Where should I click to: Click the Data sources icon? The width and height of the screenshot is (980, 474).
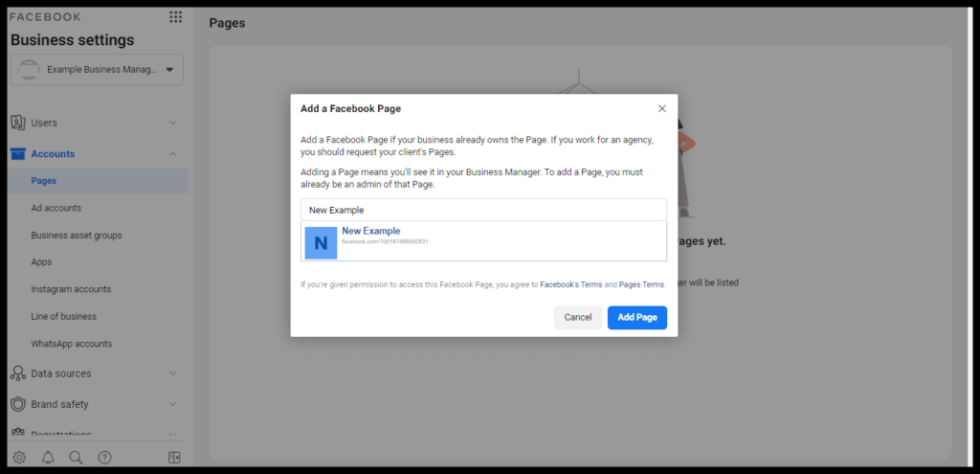(18, 373)
